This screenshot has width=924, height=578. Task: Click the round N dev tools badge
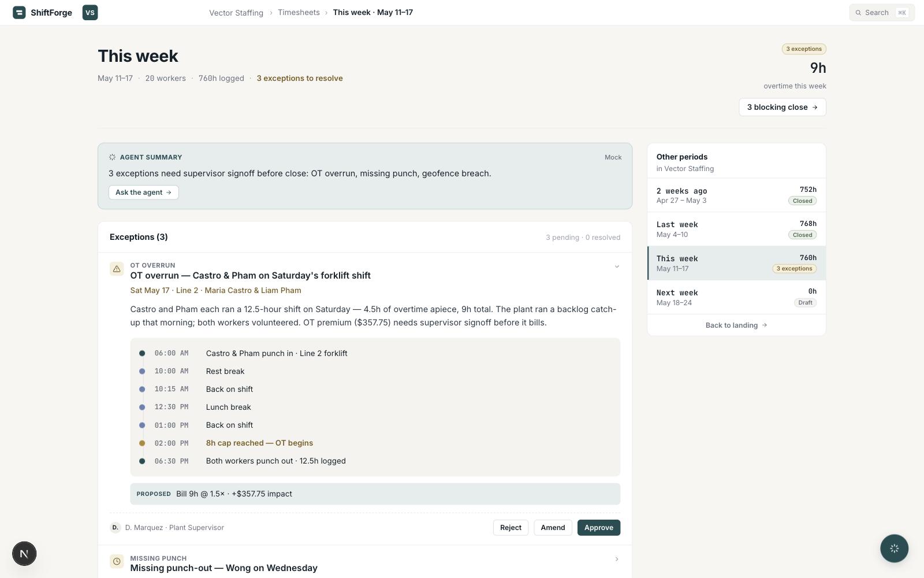24,554
